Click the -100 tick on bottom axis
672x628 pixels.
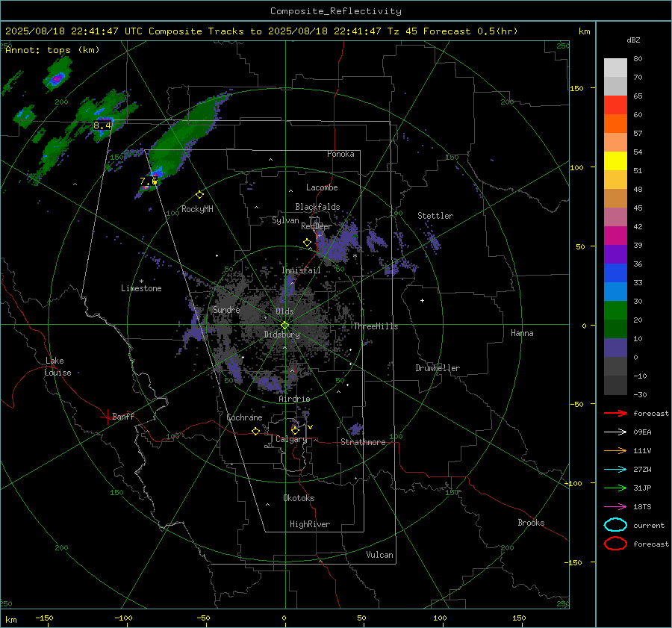123,618
